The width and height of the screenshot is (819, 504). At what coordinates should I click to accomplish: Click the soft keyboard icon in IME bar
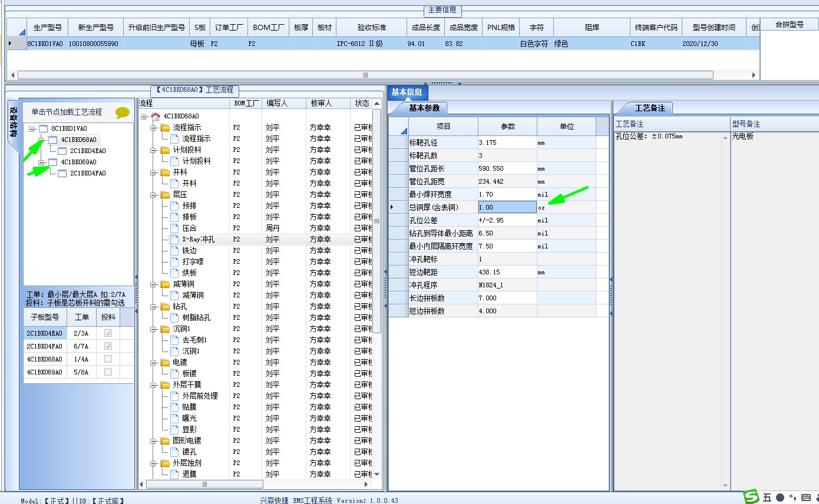pos(806,498)
